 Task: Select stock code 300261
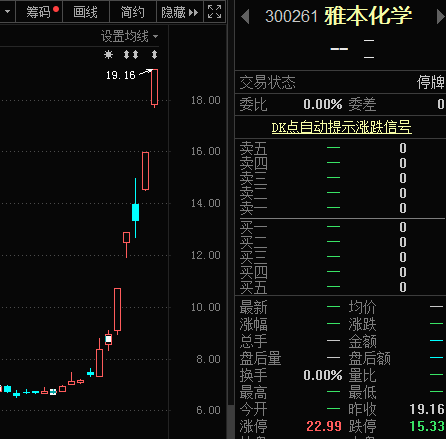tap(291, 16)
